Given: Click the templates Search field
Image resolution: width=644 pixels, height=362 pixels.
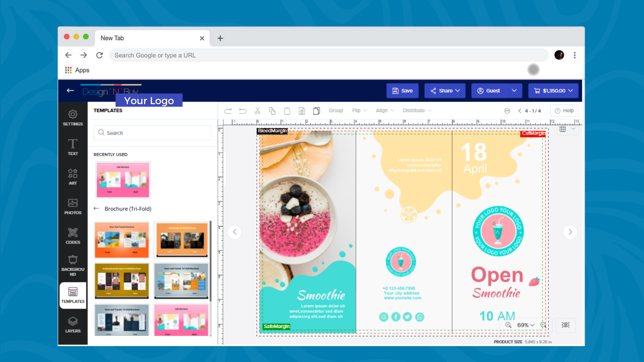Looking at the screenshot, I should pyautogui.click(x=152, y=133).
